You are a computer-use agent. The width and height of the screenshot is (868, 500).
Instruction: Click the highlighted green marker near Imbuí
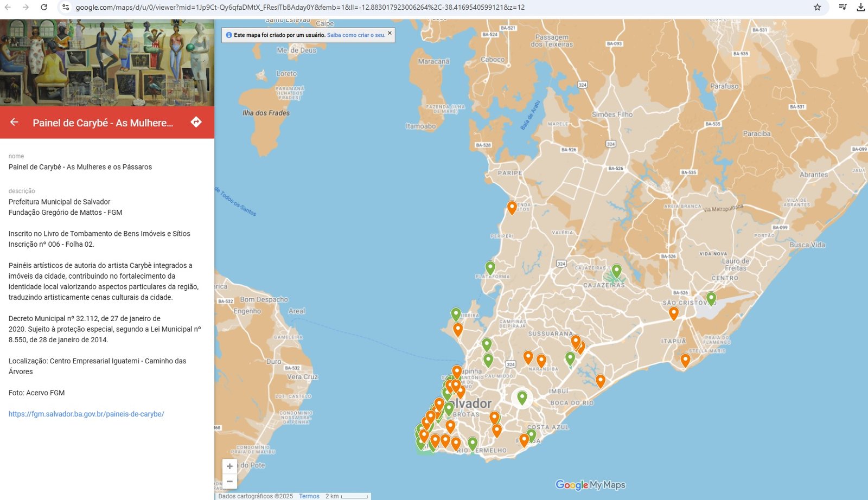[x=522, y=398]
